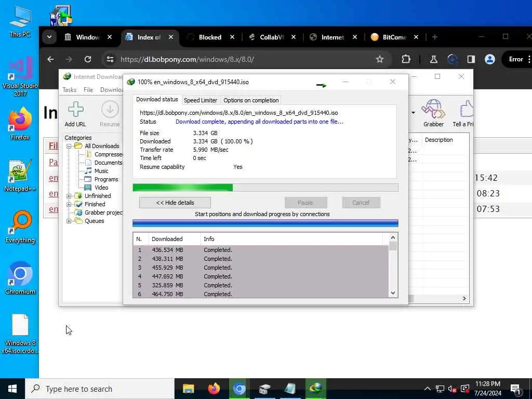
Task: Click the browser address bar URL
Action: point(187,59)
